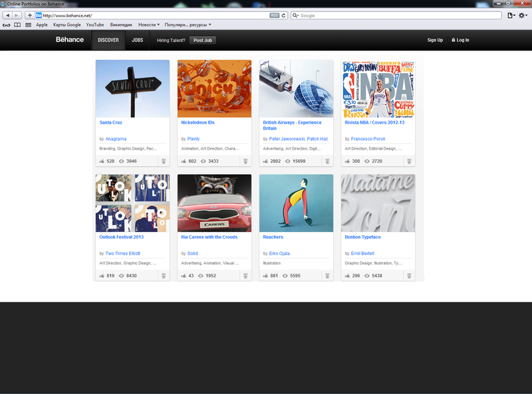This screenshot has width=532, height=394.
Task: Click the Post Job button
Action: point(203,41)
